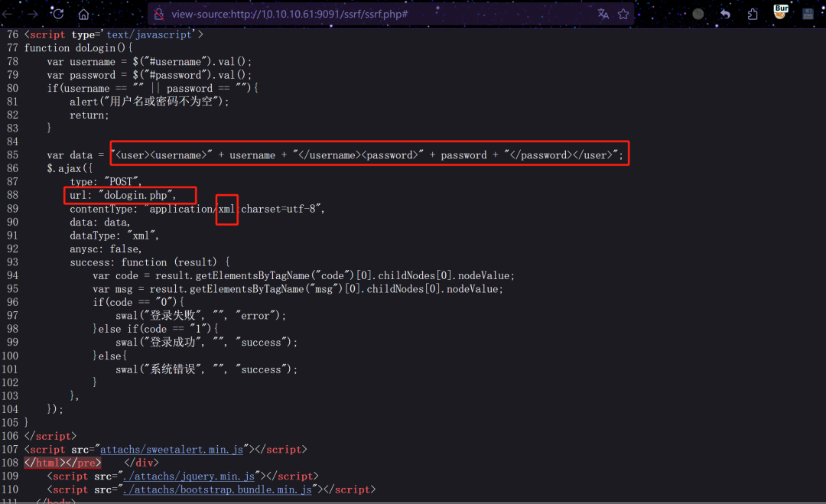826x504 pixels.
Task: Click 'var code = result.getElementsByTagName' line
Action: [x=304, y=275]
